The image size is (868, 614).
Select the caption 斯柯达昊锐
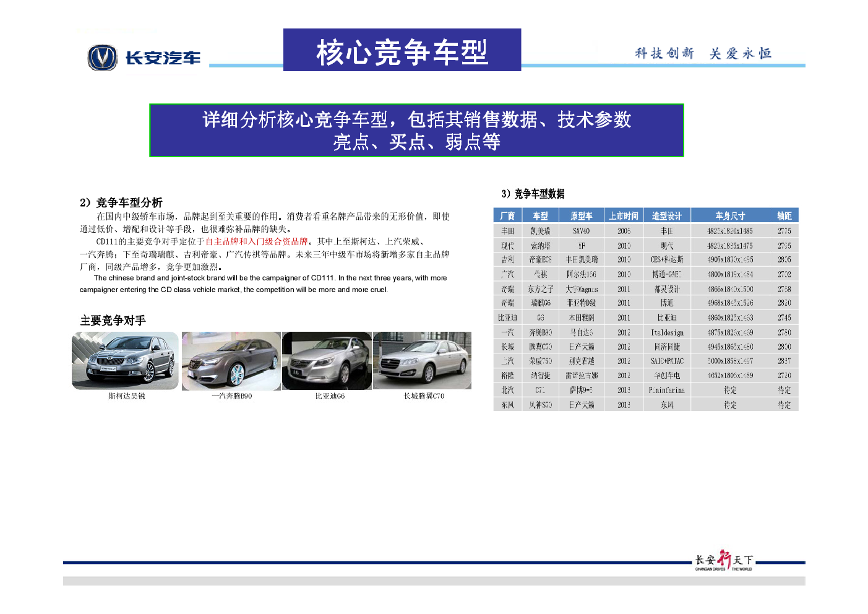127,396
